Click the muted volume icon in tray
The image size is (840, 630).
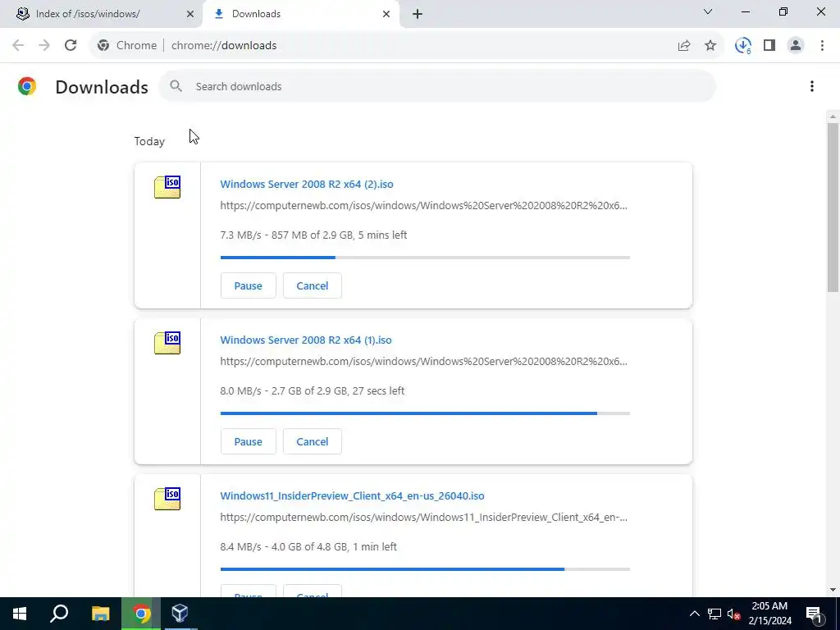coord(734,614)
